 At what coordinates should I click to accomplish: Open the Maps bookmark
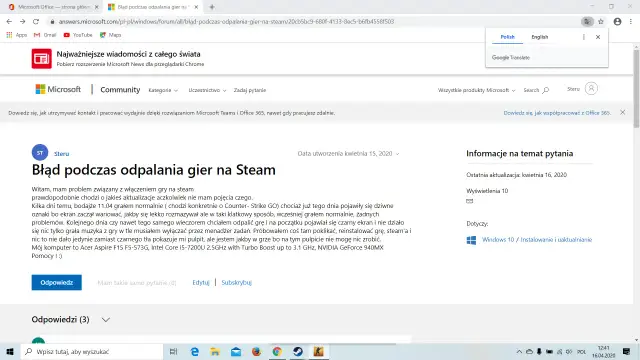point(111,35)
